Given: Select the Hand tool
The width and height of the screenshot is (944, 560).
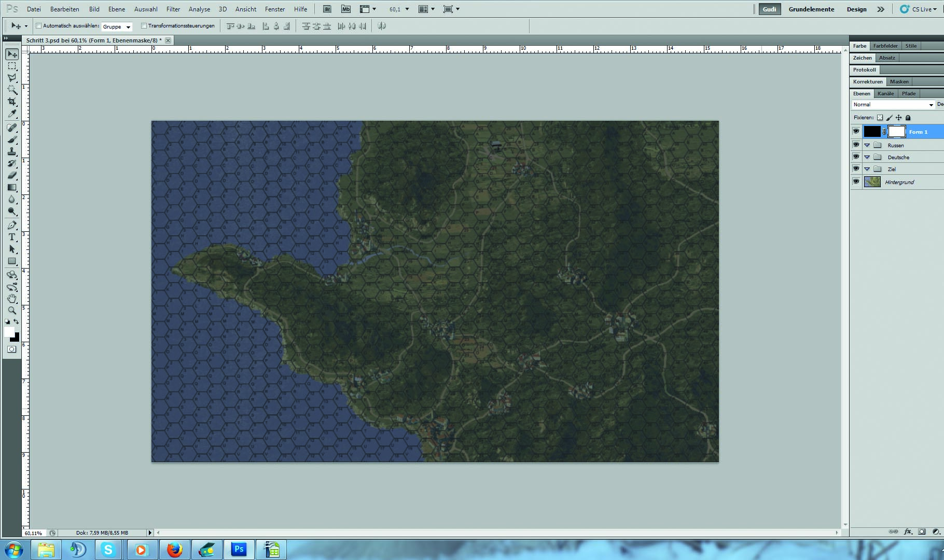Looking at the screenshot, I should pyautogui.click(x=12, y=299).
